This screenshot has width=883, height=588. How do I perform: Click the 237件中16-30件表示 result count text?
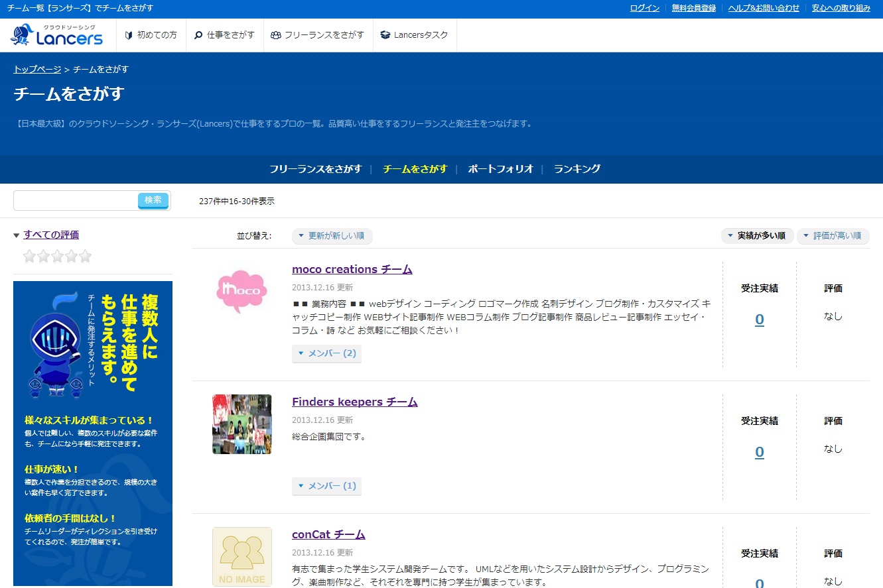point(237,201)
